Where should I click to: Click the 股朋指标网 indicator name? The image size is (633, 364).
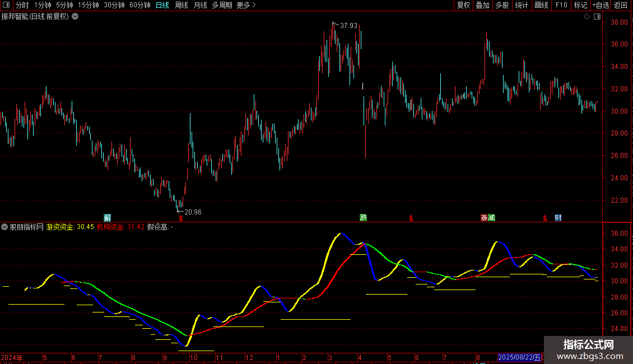(27, 227)
